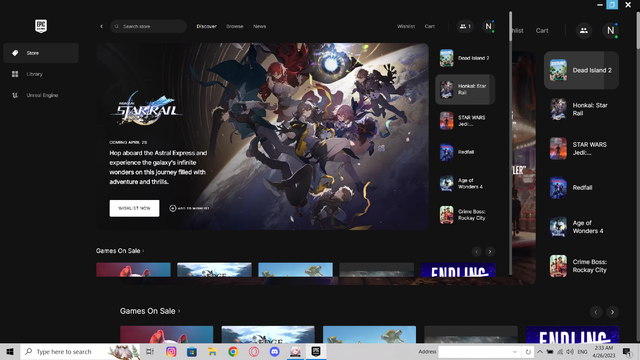Select Crime Boss: Rockay City in the magnified list
This screenshot has height=360, width=640.
tap(581, 266)
